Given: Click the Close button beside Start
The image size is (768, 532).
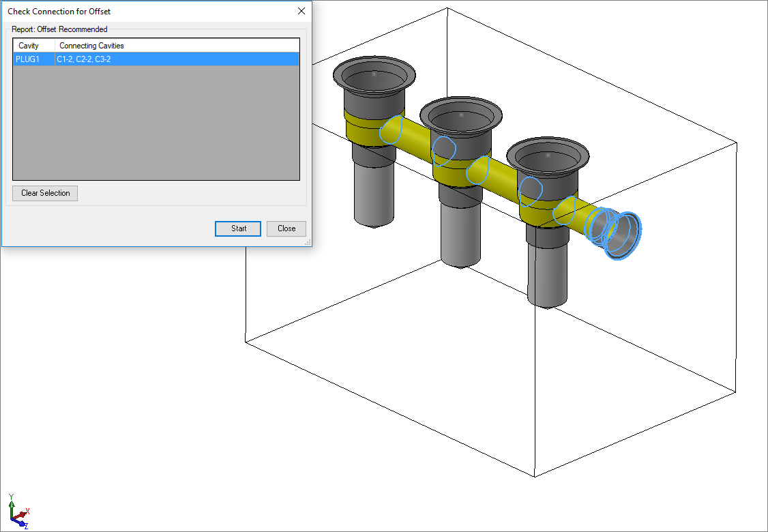Looking at the screenshot, I should click(x=286, y=228).
